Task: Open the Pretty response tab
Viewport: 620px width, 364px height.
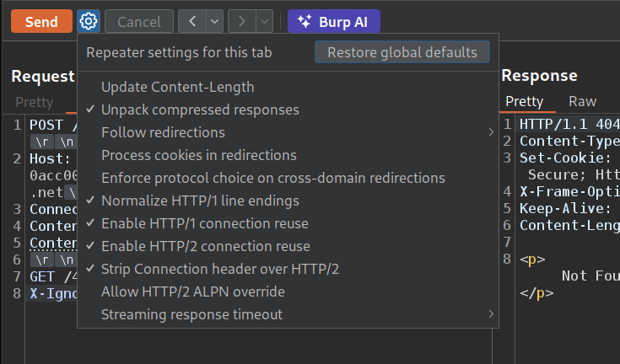Action: coord(524,101)
